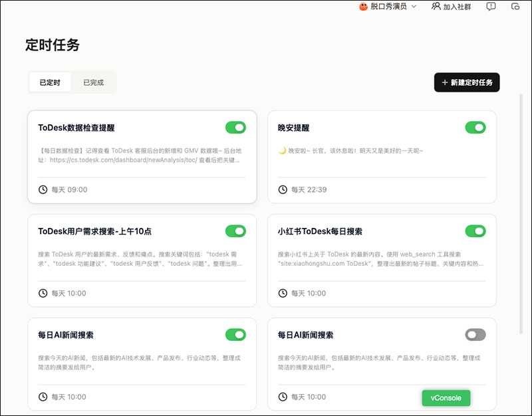Click the 加入社群 people icon

click(436, 7)
